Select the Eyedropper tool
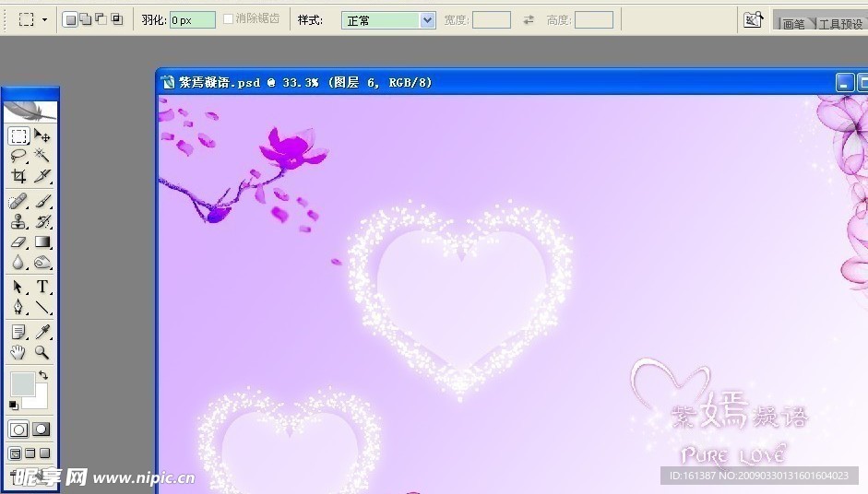The image size is (868, 494). click(42, 332)
